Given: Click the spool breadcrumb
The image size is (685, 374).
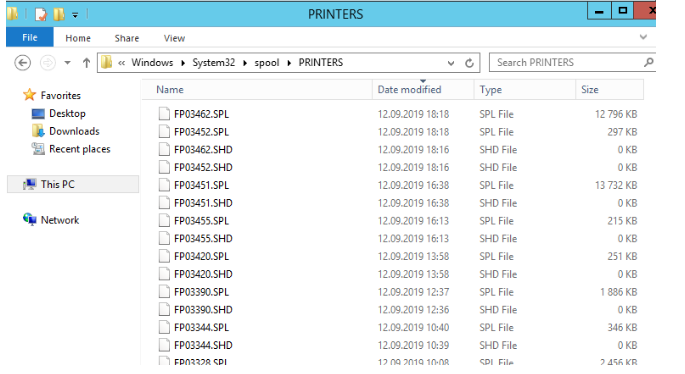Looking at the screenshot, I should point(266,63).
